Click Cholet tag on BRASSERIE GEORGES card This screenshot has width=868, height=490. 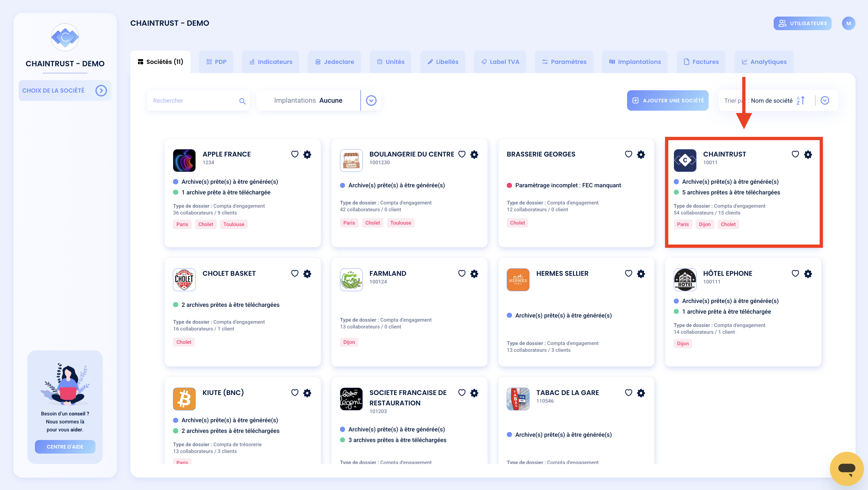517,223
